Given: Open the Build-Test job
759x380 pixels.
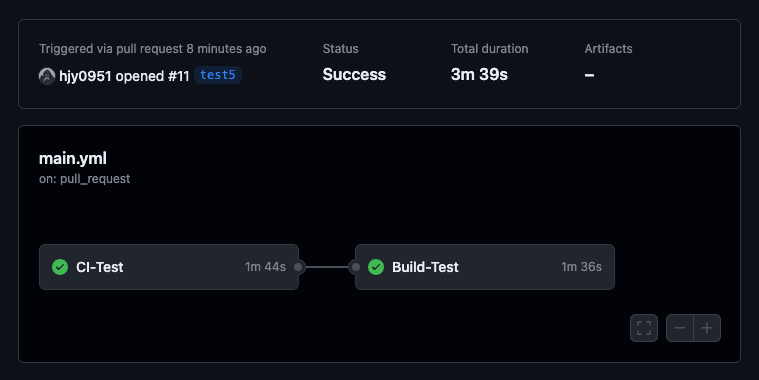Looking at the screenshot, I should coord(485,267).
